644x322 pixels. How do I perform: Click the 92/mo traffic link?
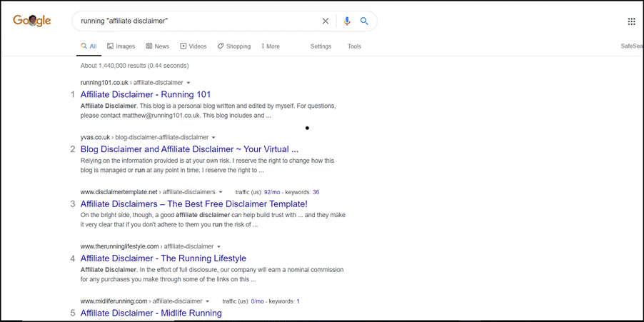coord(272,192)
